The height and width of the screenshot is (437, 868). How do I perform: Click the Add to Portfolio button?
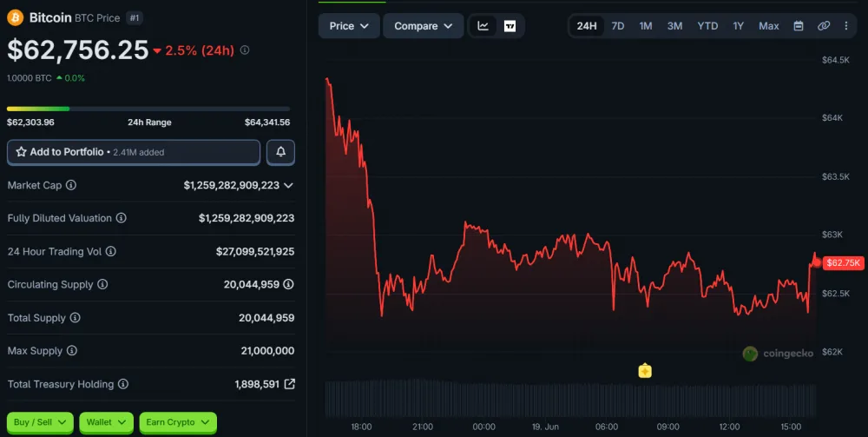(x=134, y=152)
